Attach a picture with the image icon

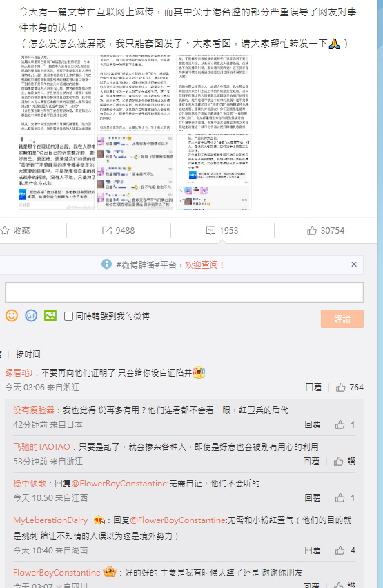point(50,315)
